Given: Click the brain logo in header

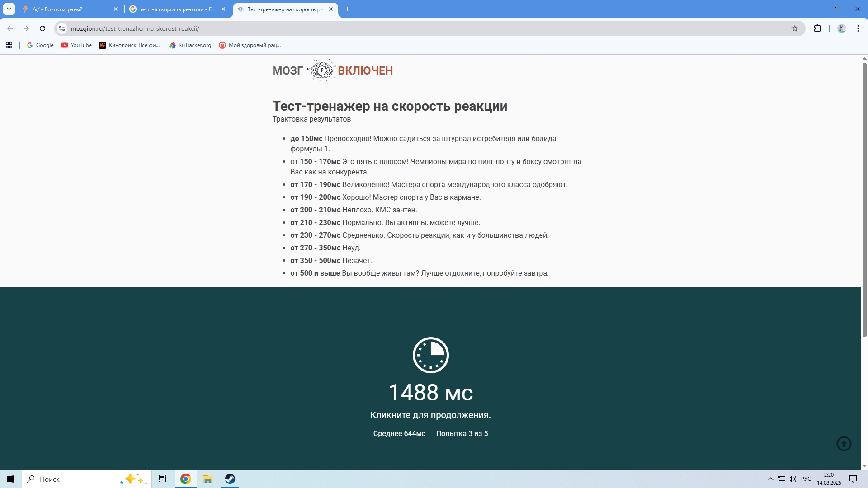Looking at the screenshot, I should (x=321, y=70).
